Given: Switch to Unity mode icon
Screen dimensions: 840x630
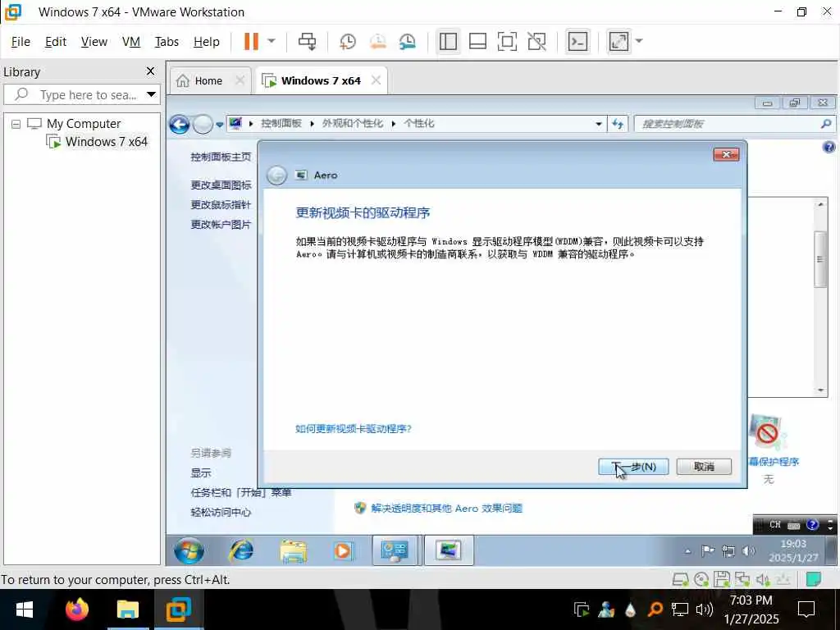Looking at the screenshot, I should tap(536, 41).
